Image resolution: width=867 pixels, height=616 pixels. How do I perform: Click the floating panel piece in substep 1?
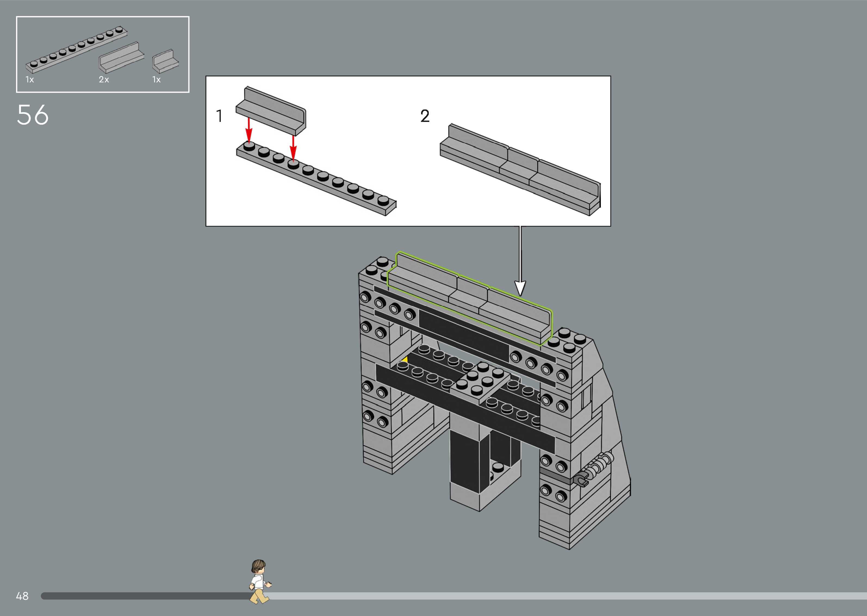(271, 112)
